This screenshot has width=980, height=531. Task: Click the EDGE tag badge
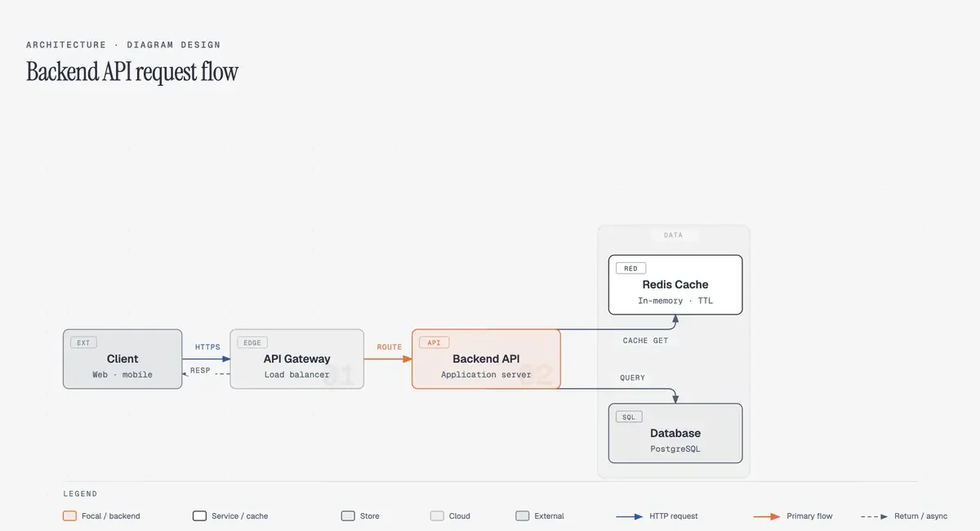[x=252, y=343]
